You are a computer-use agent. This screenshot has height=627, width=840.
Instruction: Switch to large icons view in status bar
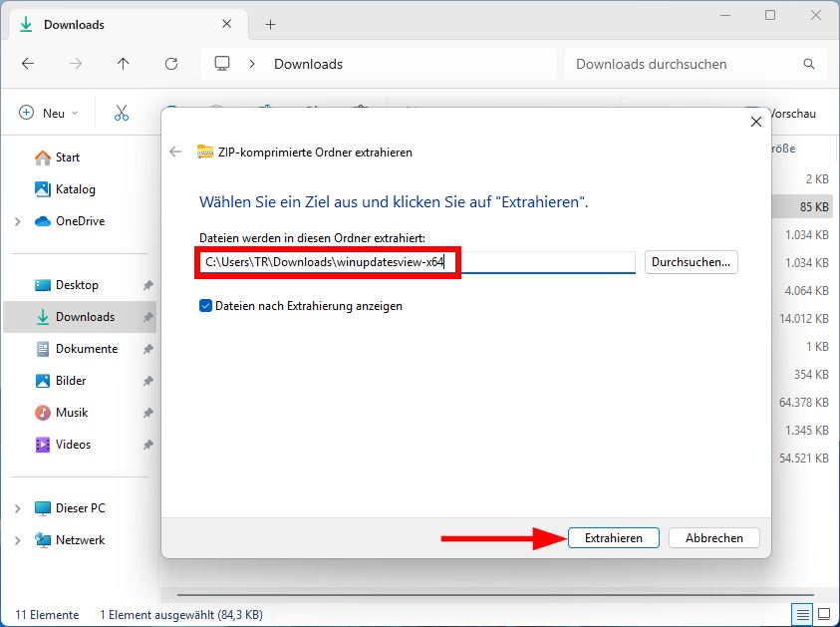tap(823, 614)
